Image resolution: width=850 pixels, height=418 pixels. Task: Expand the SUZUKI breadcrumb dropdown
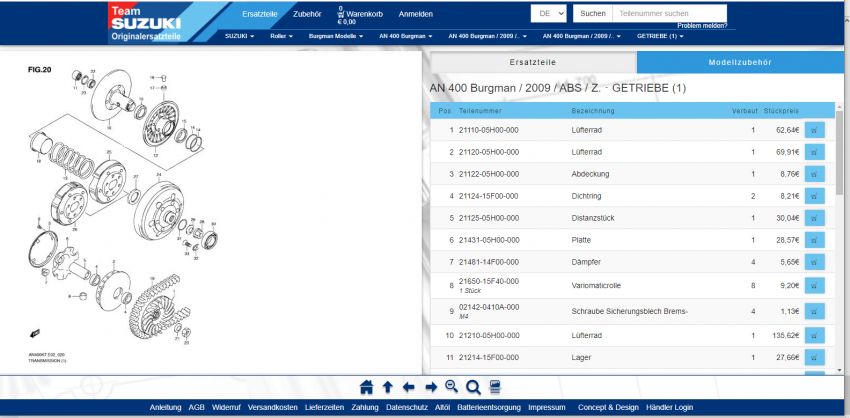point(240,36)
